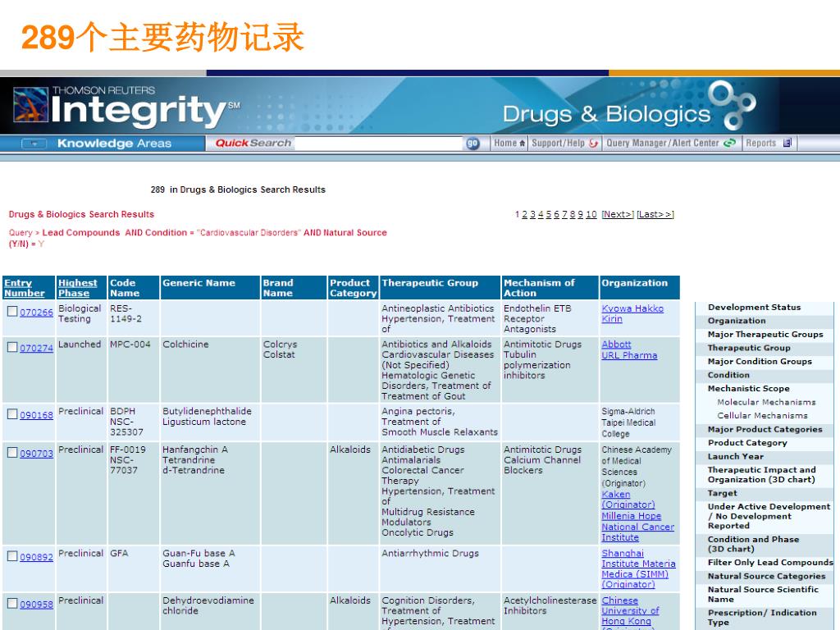Select Therapeutic Group in the sidebar
The height and width of the screenshot is (630, 840).
[748, 348]
